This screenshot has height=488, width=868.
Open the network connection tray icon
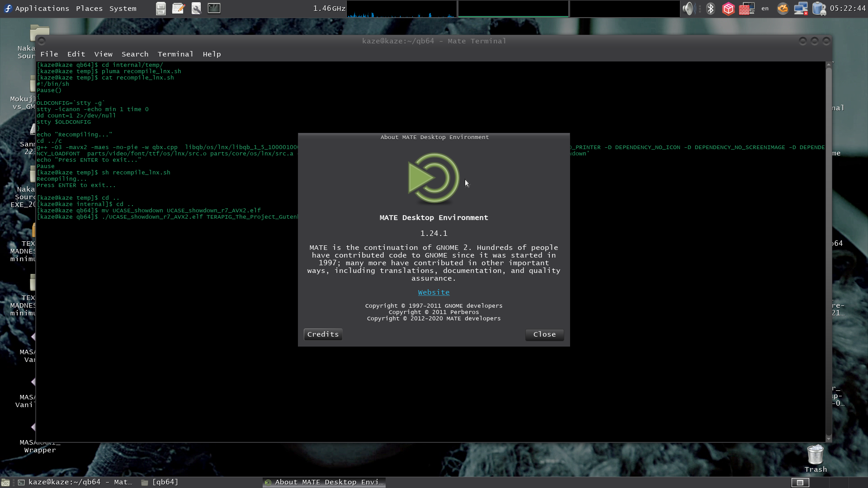pyautogui.click(x=801, y=8)
